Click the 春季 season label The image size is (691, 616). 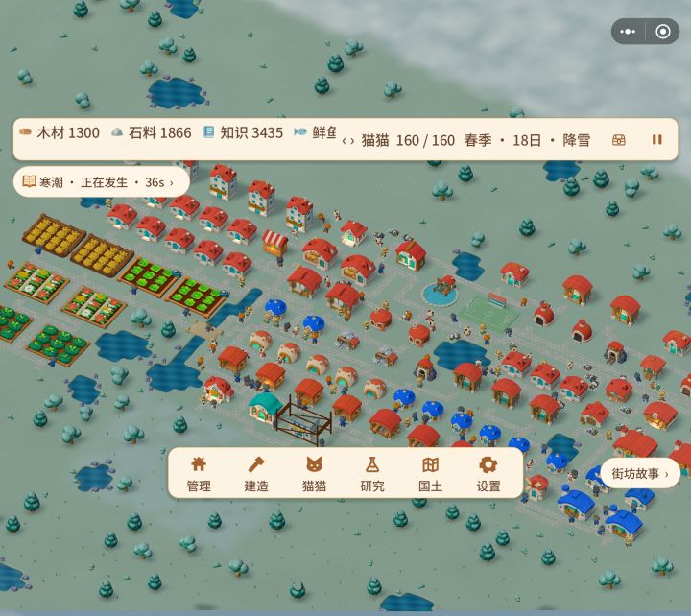(478, 140)
